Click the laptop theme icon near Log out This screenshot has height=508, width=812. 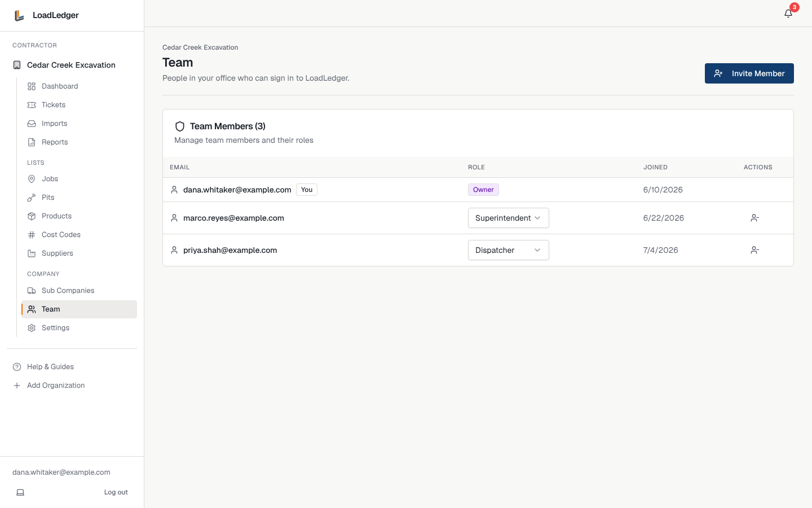pyautogui.click(x=20, y=492)
